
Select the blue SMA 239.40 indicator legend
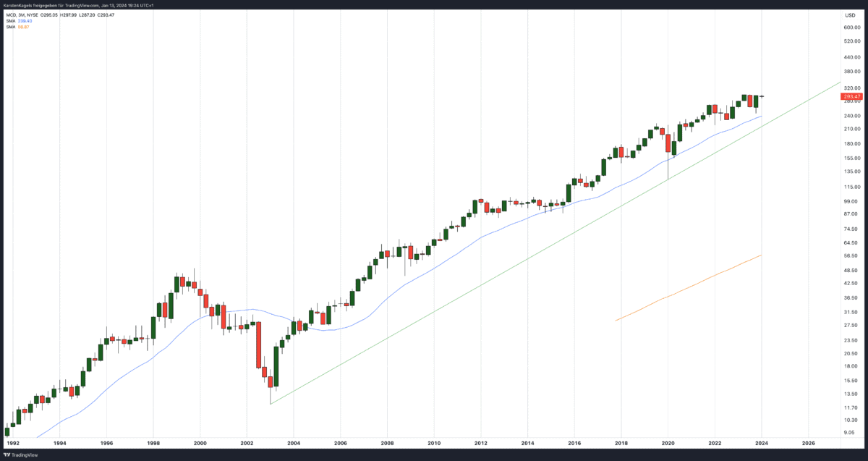point(19,21)
